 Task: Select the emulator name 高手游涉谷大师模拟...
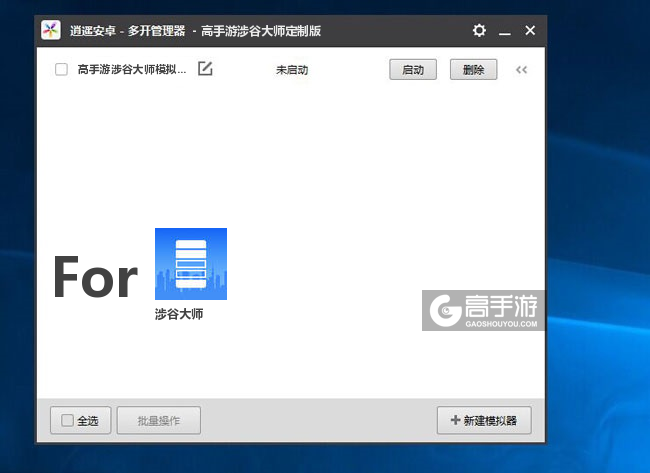coord(132,69)
